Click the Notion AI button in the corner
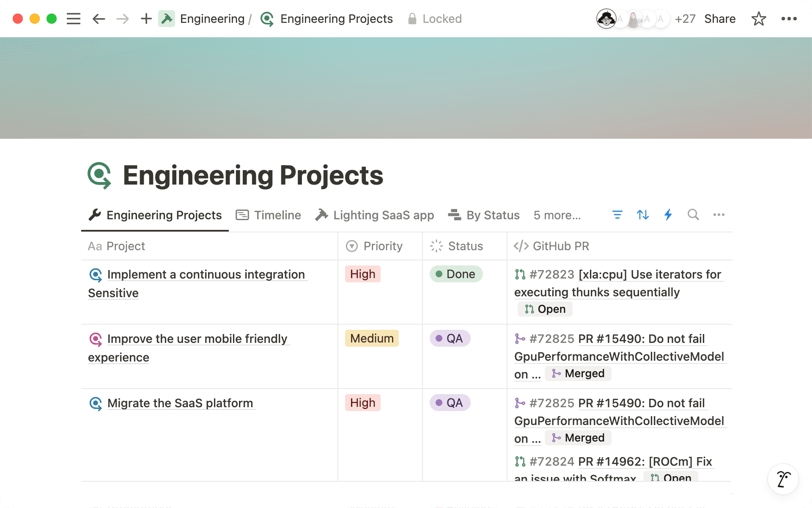Screen dimensions: 812x508 pyautogui.click(x=783, y=479)
